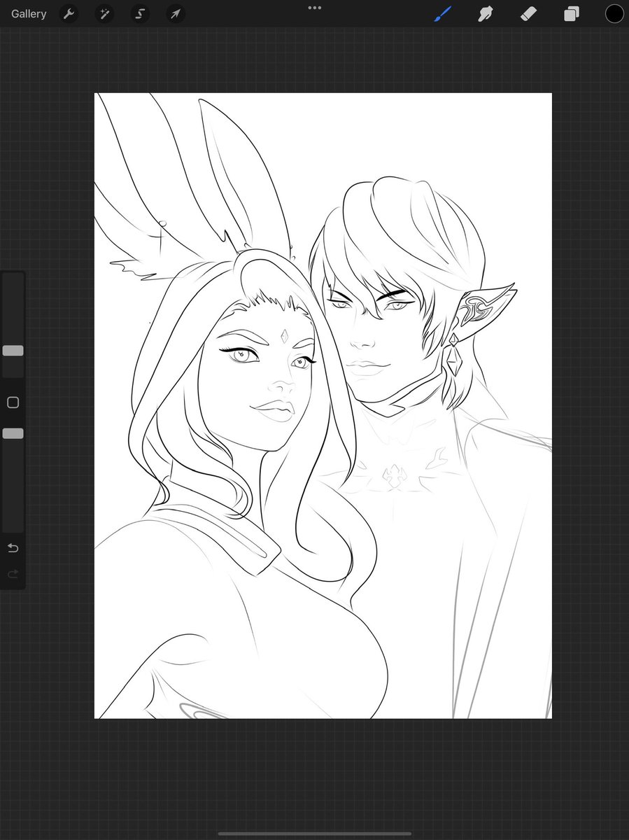Undo the last stroke

[x=13, y=548]
